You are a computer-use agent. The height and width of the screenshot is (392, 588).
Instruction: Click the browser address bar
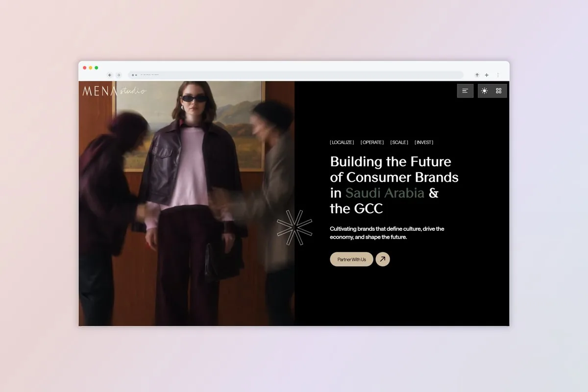click(x=295, y=75)
